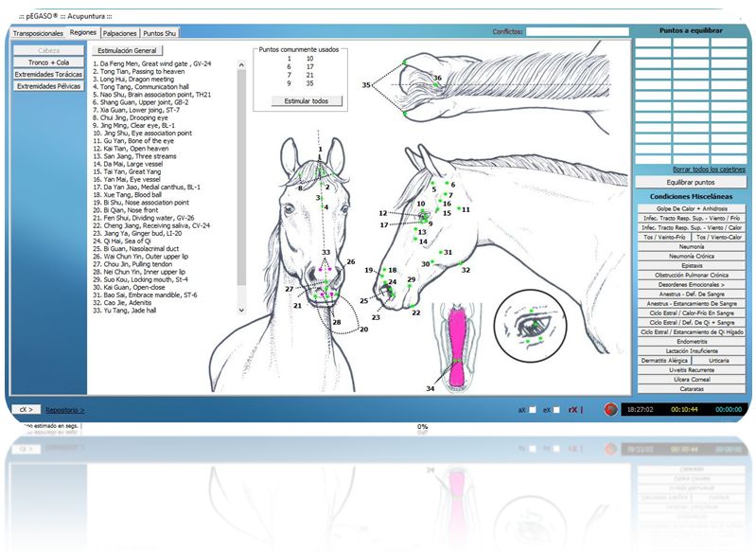Choose Infec. Tracto Resp. Sup. - Viento / Frío
Viewport: 756px width, 553px height.
point(692,218)
